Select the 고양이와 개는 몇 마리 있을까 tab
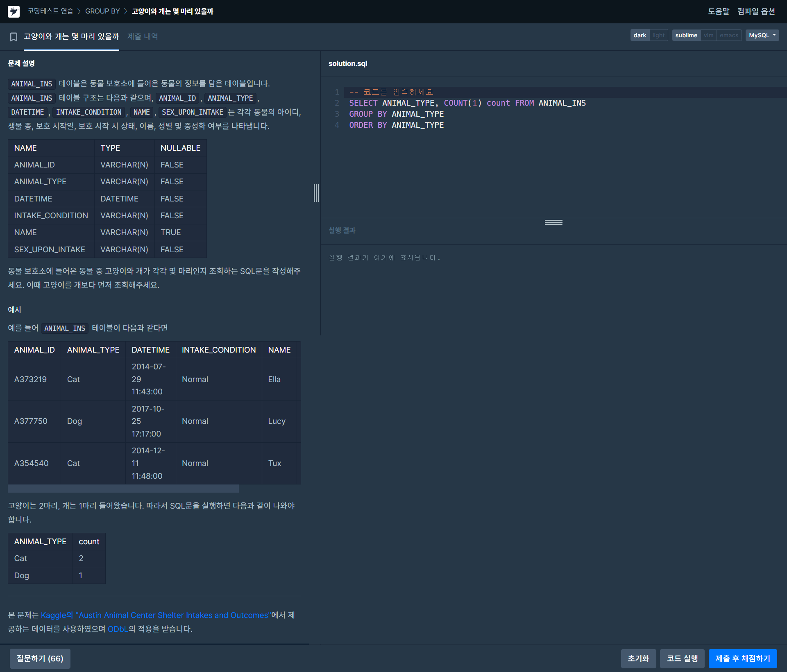 tap(71, 36)
